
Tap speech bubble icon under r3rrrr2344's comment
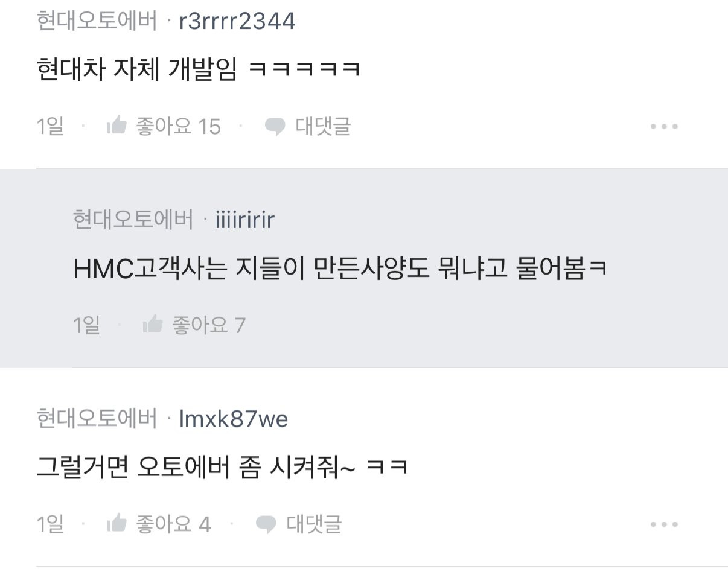pyautogui.click(x=275, y=127)
